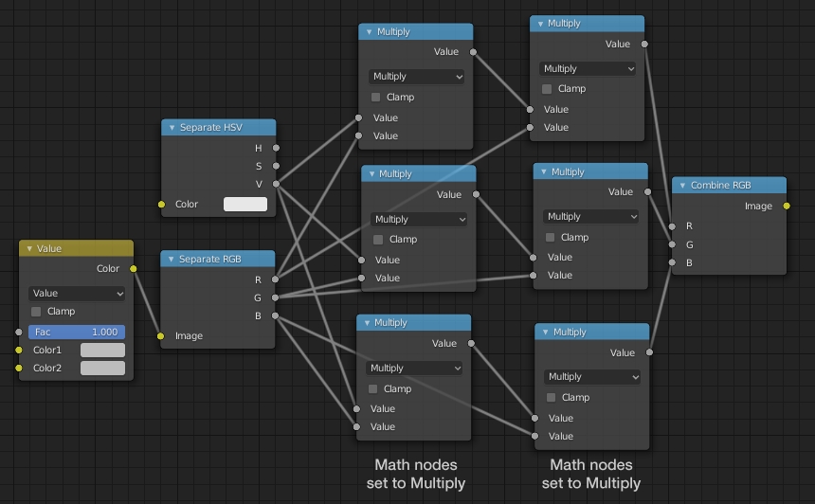Click first Value input of top-left Multiply

(358, 117)
